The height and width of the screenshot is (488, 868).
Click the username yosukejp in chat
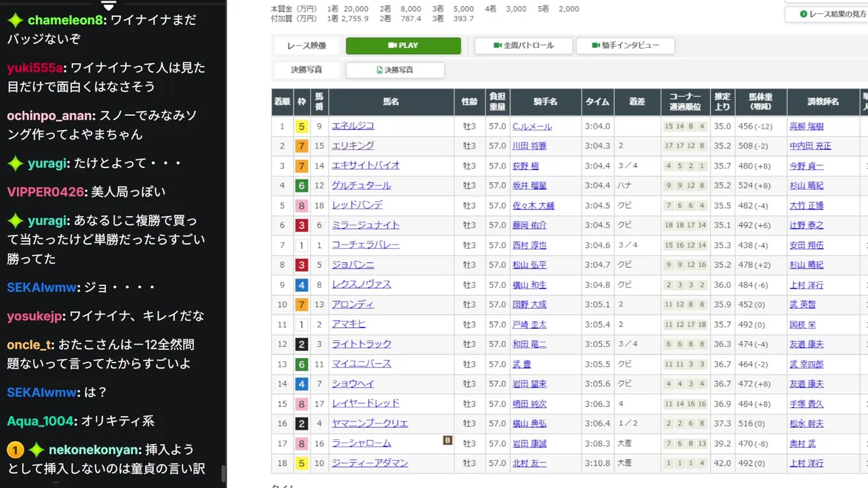(x=34, y=317)
